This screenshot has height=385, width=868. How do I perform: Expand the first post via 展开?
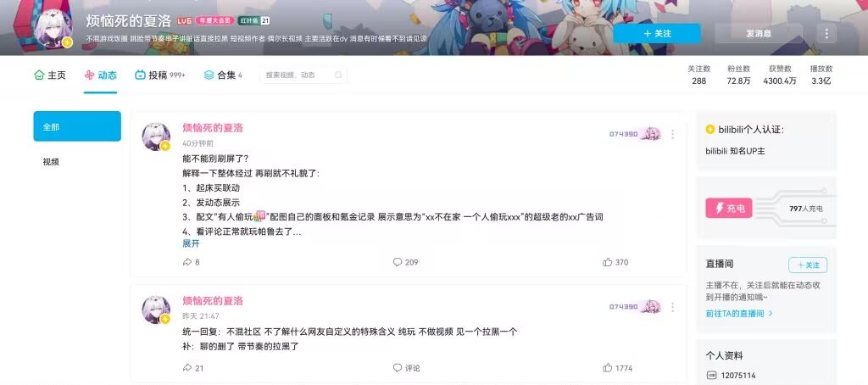tap(191, 243)
